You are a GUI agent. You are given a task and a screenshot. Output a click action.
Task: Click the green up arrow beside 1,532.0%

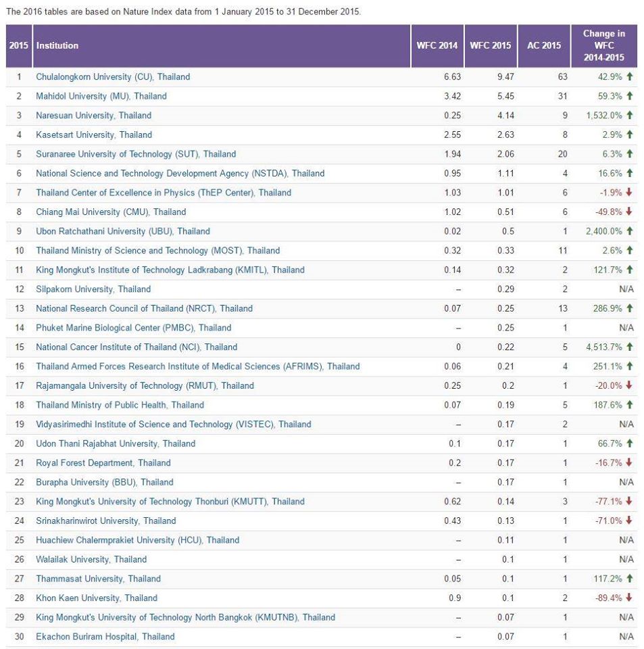pos(630,115)
